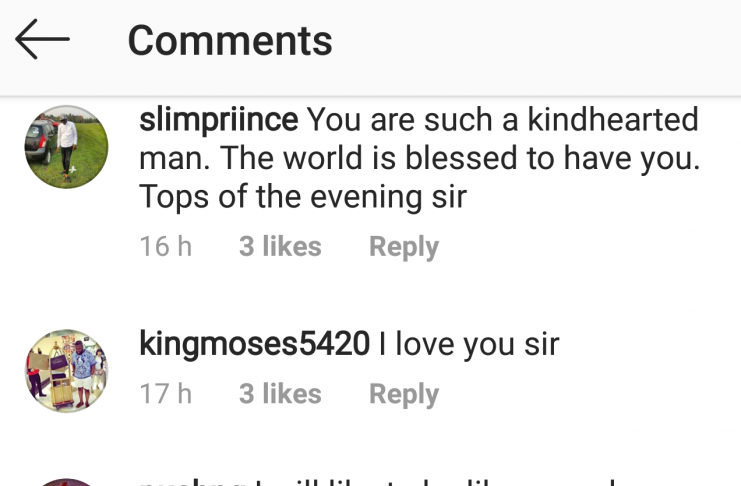Tap the back arrow icon
The height and width of the screenshot is (486, 741).
pos(42,41)
